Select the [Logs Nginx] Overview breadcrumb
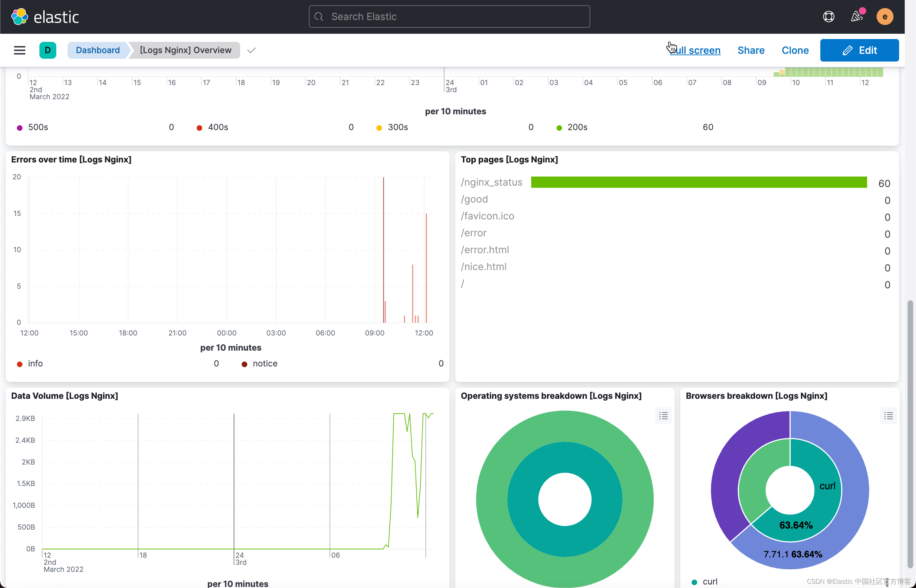The image size is (916, 588). click(x=186, y=50)
